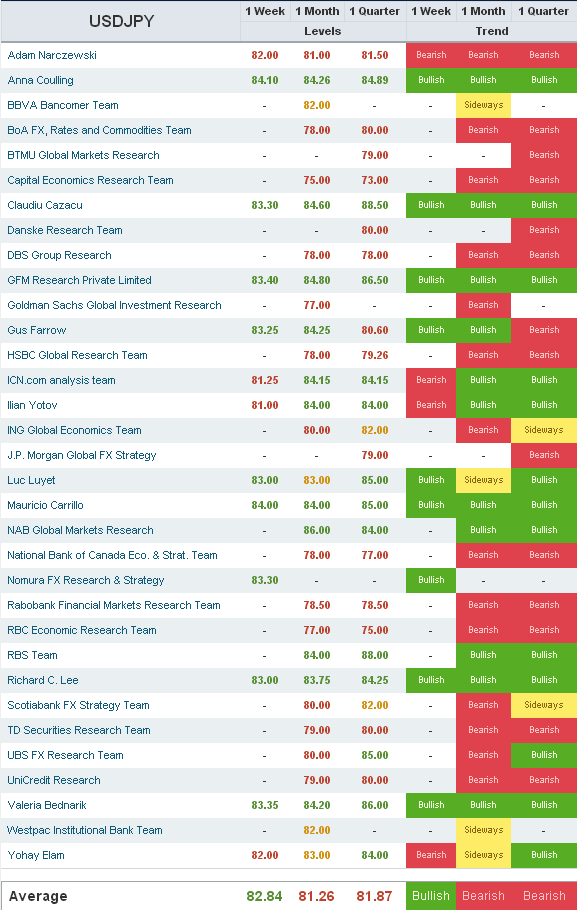Screen dimensions: 577x910
Task: Click 1 Week header under Levels
Action: pos(265,11)
